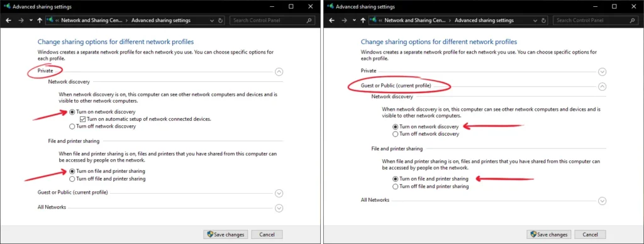This screenshot has height=244, width=644.
Task: Minimize the right Advanced sharing settings window
Action: point(595,6)
